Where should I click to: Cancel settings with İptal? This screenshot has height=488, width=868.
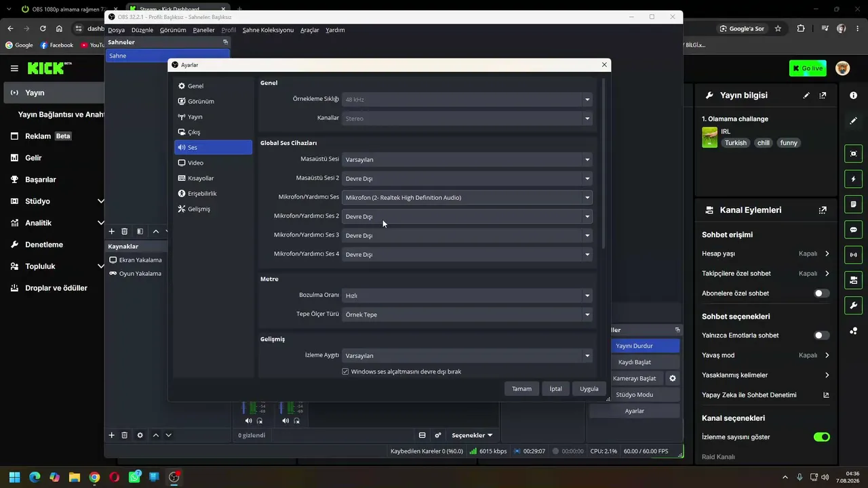(x=555, y=389)
